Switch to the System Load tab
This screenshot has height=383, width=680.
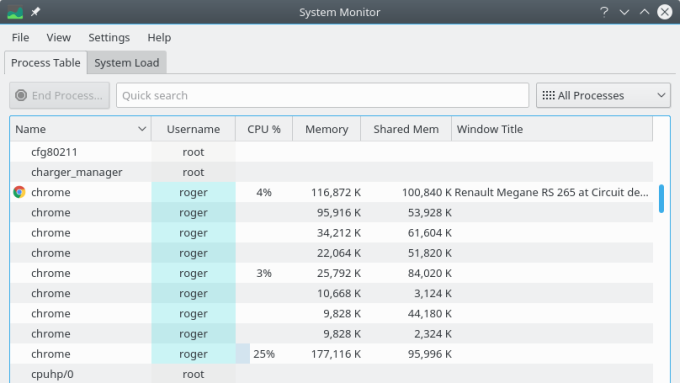127,63
